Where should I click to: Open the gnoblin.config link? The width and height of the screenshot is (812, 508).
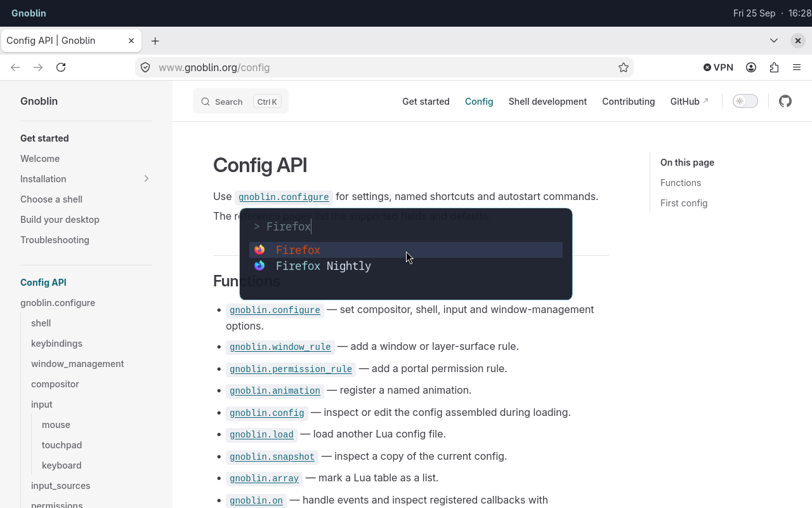267,413
